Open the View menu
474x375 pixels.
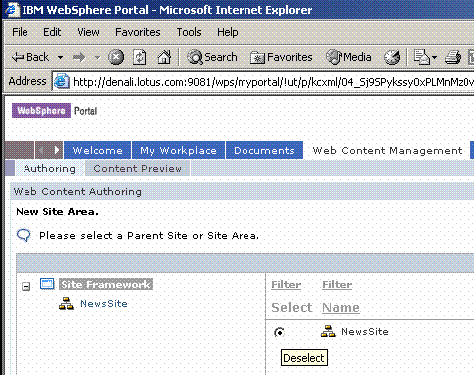coord(88,32)
